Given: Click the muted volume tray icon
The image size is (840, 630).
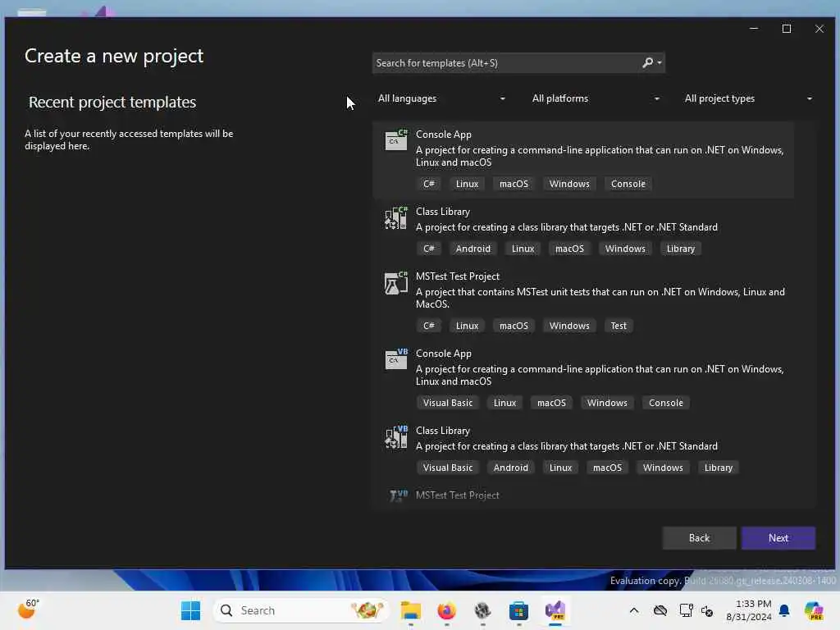Looking at the screenshot, I should [707, 610].
